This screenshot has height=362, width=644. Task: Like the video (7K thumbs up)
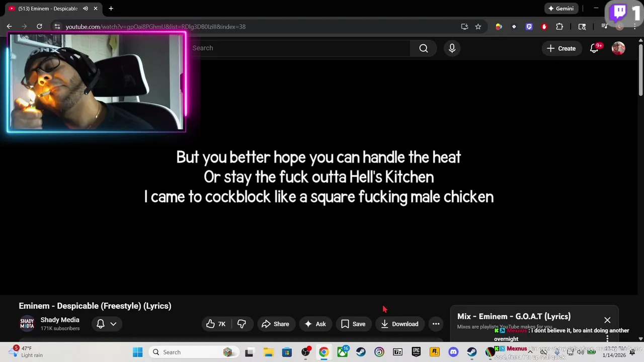(216, 324)
